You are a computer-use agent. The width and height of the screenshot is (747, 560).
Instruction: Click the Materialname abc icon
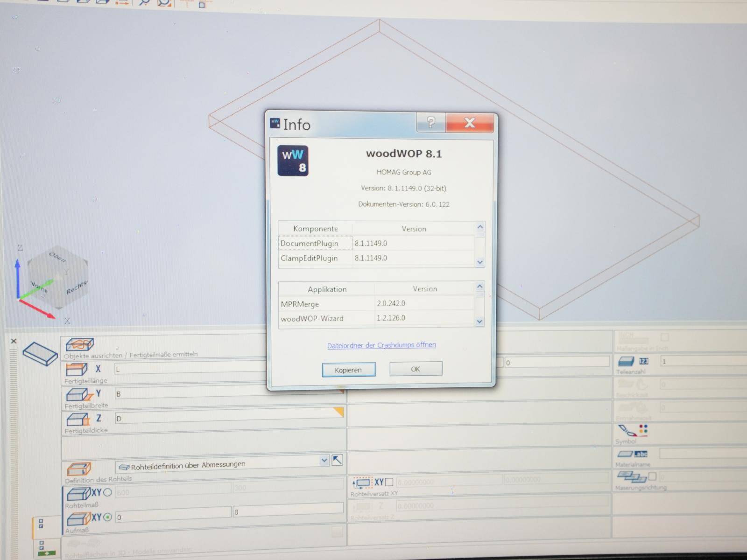tap(641, 454)
